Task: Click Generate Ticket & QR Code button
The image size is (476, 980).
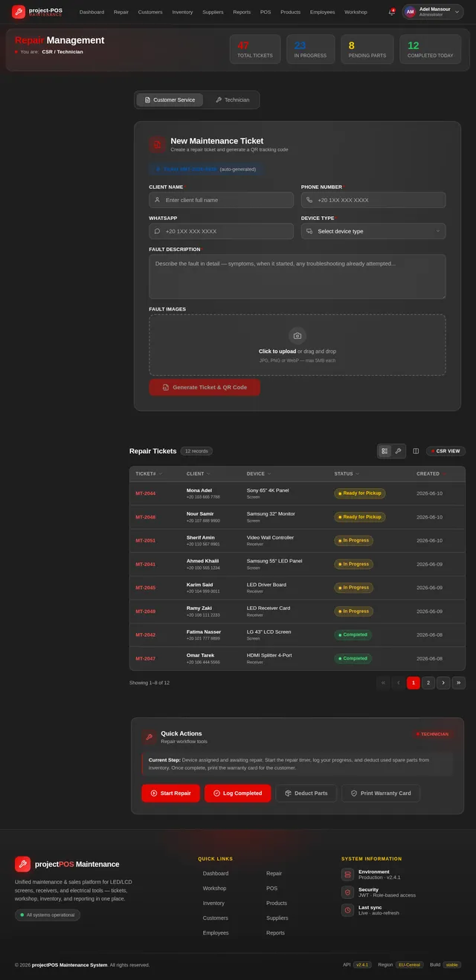Action: (x=205, y=387)
